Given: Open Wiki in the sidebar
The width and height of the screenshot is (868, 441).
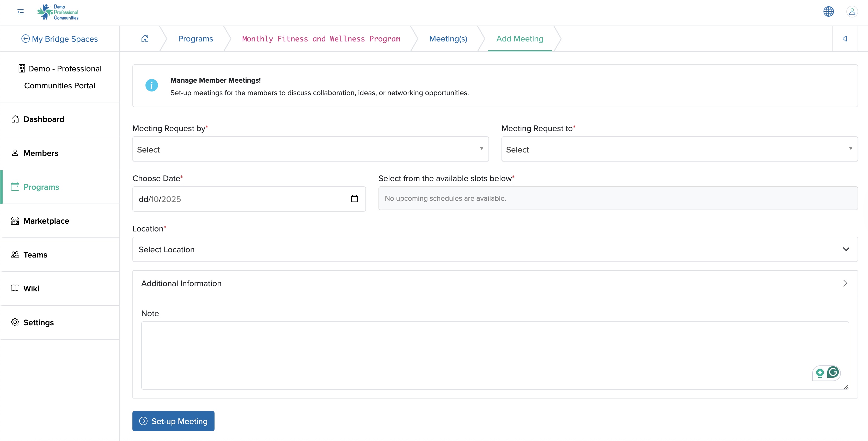Looking at the screenshot, I should [x=60, y=289].
